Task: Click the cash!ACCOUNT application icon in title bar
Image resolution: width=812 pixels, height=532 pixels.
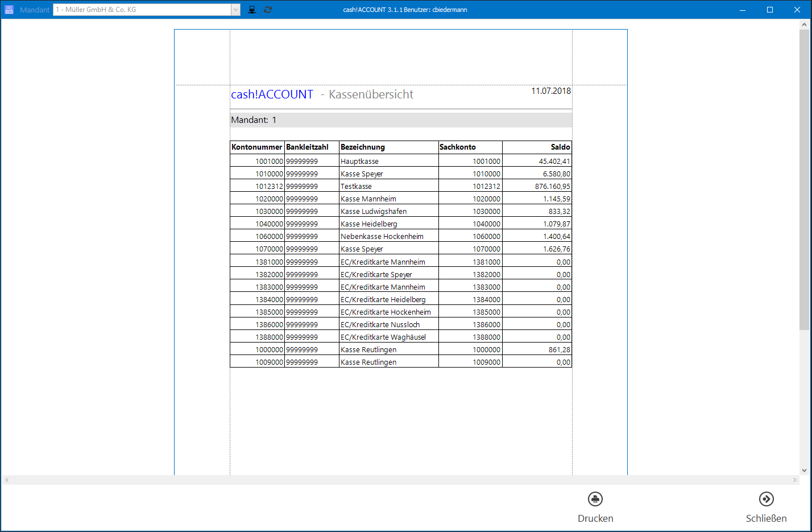Action: [9, 10]
